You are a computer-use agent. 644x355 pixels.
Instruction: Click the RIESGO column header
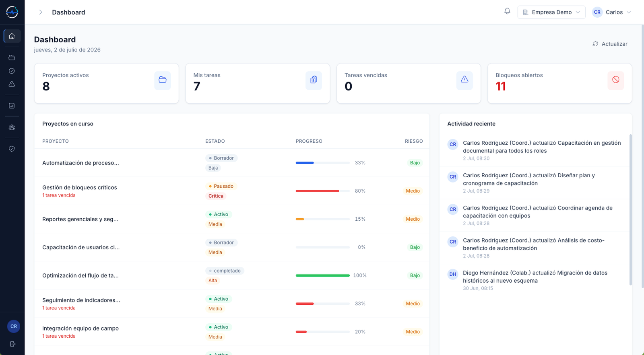point(414,141)
